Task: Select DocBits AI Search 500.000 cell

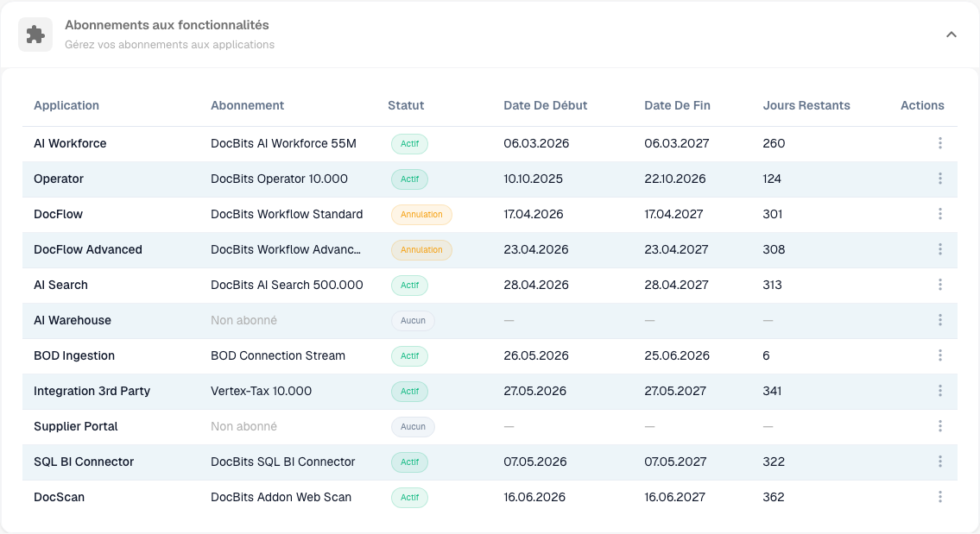Action: 287,286
